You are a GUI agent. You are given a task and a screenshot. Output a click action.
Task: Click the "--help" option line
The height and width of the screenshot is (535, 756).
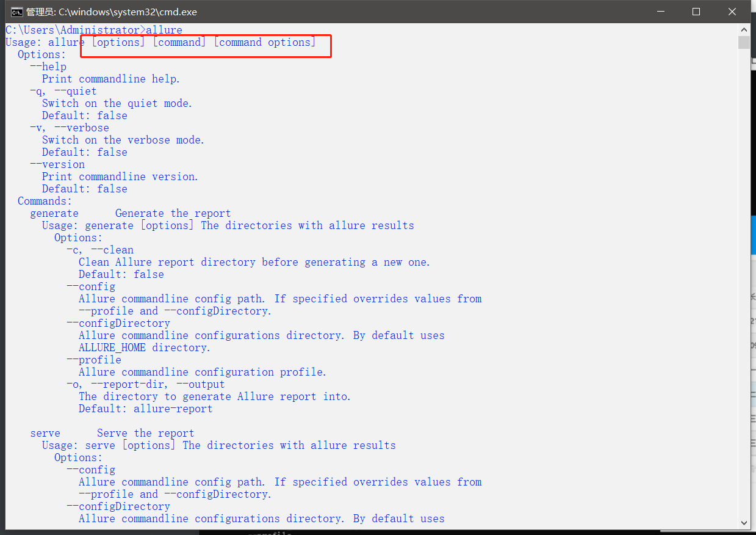point(48,67)
